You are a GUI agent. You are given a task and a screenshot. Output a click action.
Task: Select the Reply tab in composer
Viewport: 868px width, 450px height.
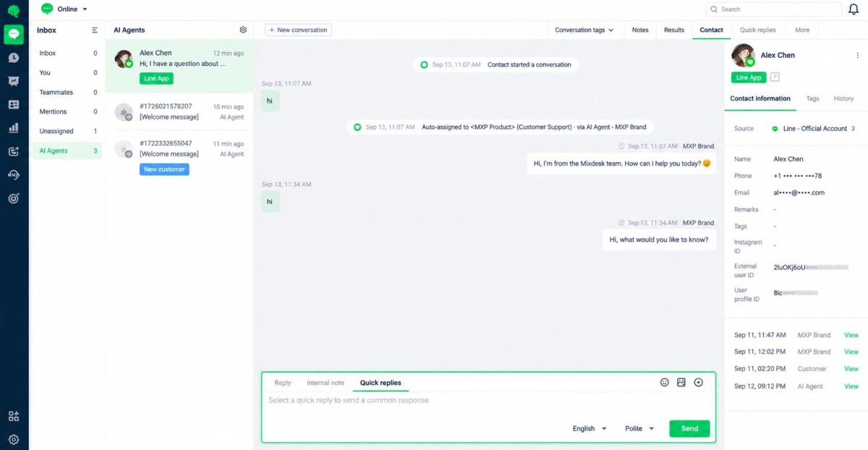click(283, 383)
